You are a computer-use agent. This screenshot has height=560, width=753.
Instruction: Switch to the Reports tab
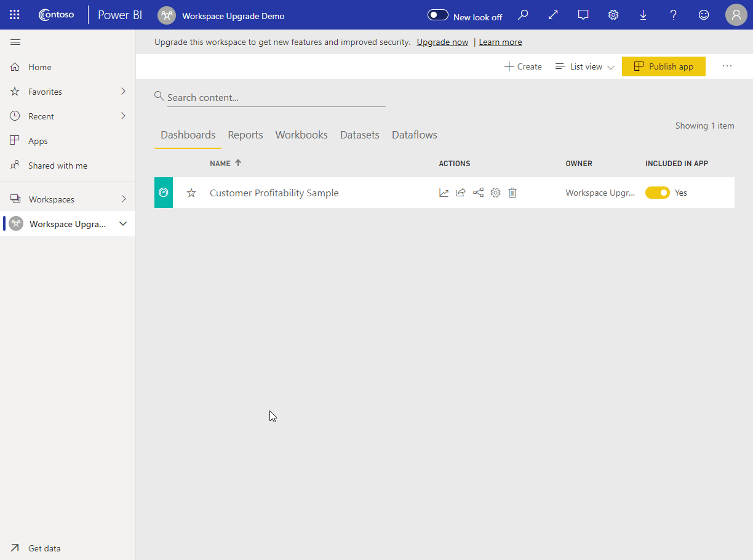245,135
